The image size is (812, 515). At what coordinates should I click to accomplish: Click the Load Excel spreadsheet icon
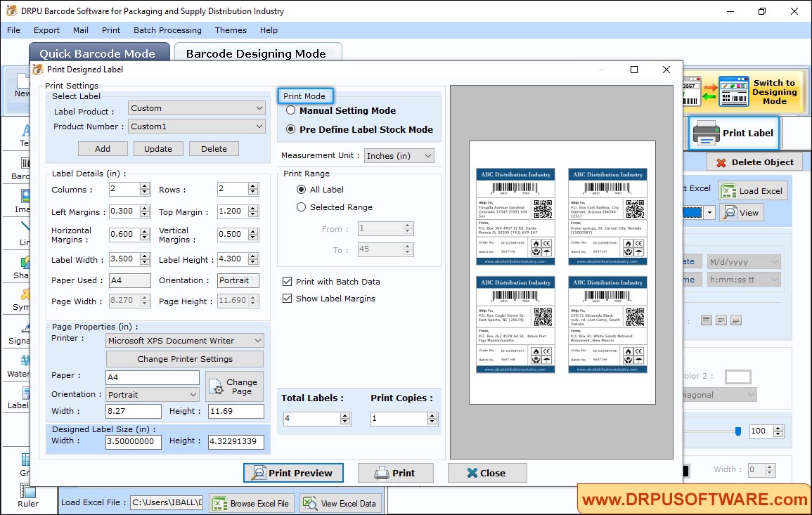coord(728,191)
